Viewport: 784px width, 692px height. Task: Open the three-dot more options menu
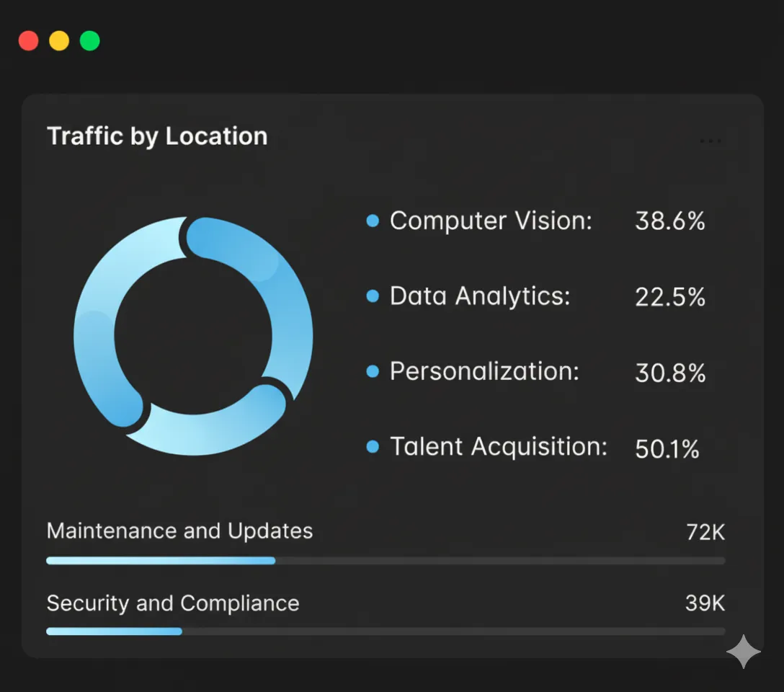pos(710,141)
